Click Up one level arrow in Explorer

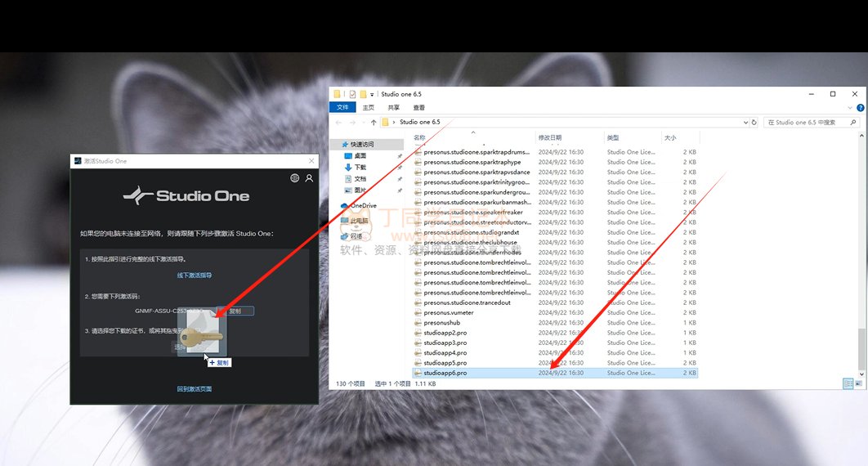[x=374, y=123]
